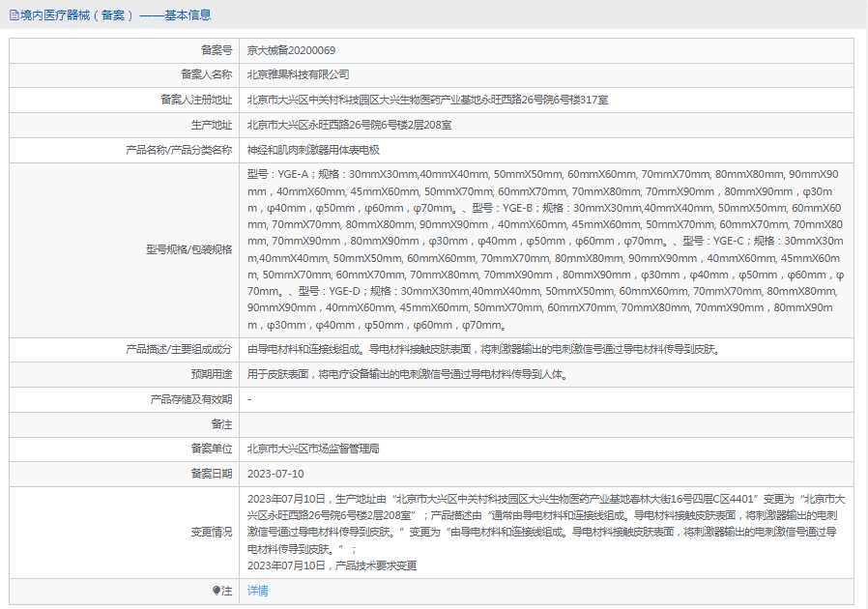Click the filing date 2023-07-10
The height and width of the screenshot is (609, 868).
[275, 474]
